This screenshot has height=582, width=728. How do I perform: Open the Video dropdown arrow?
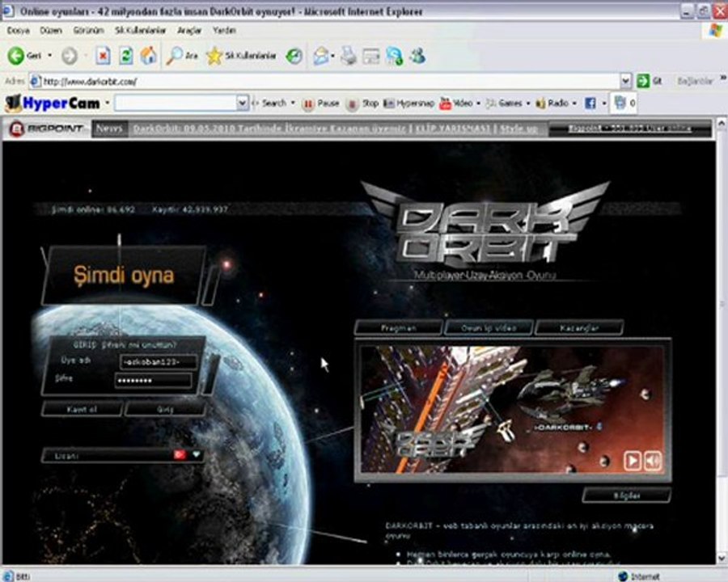(479, 103)
